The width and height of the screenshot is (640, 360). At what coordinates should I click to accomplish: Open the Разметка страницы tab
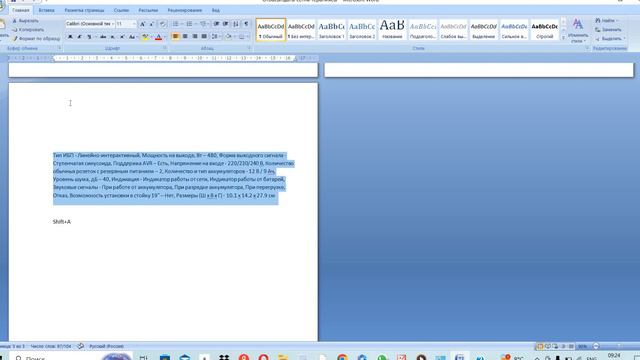(84, 10)
